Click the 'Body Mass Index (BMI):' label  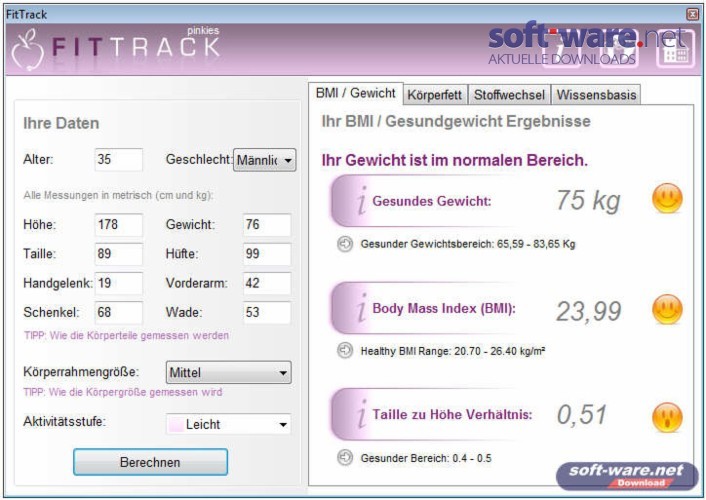(x=444, y=309)
